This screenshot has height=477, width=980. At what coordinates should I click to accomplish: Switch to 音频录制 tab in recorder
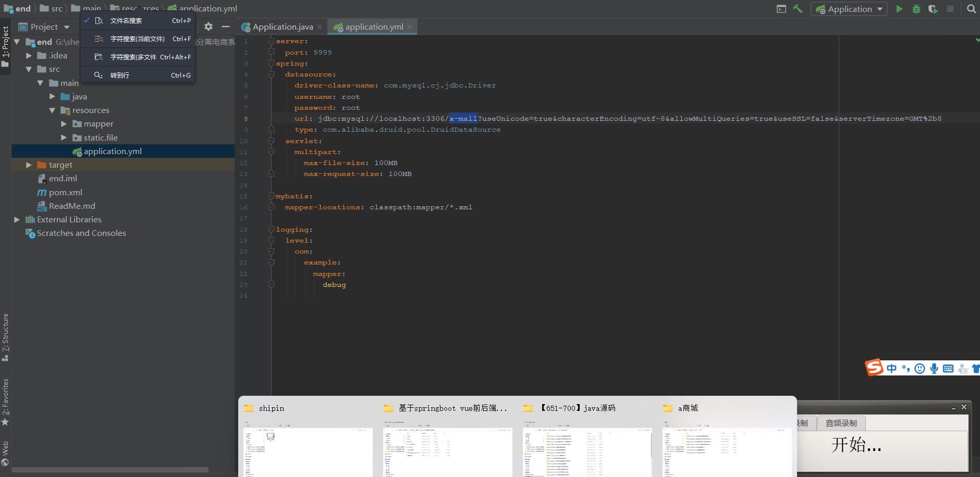tap(841, 423)
